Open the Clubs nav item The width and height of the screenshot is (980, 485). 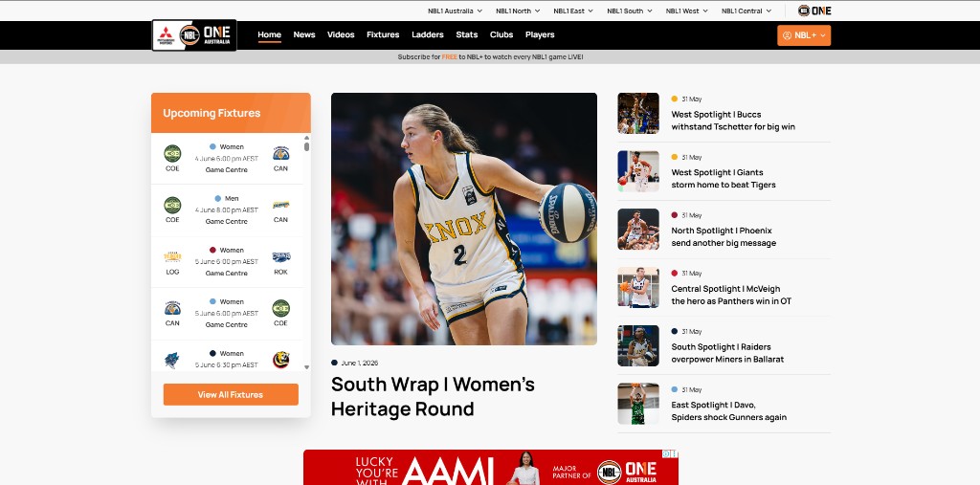coord(501,35)
